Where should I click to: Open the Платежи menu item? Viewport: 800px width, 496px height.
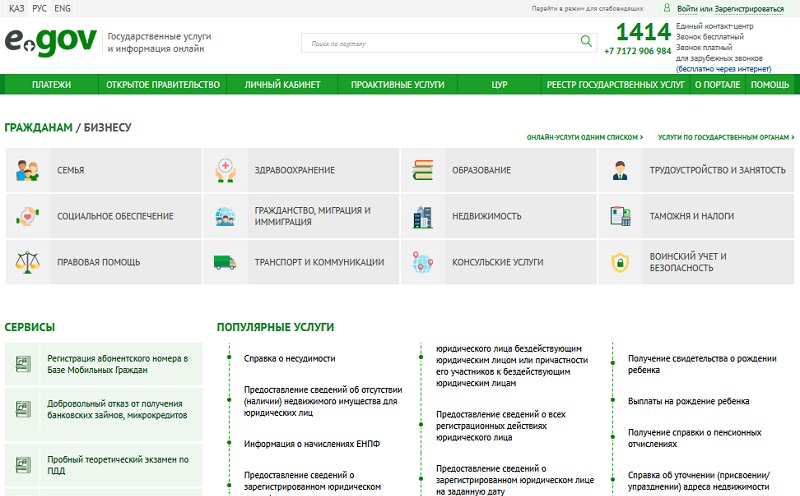(x=51, y=85)
